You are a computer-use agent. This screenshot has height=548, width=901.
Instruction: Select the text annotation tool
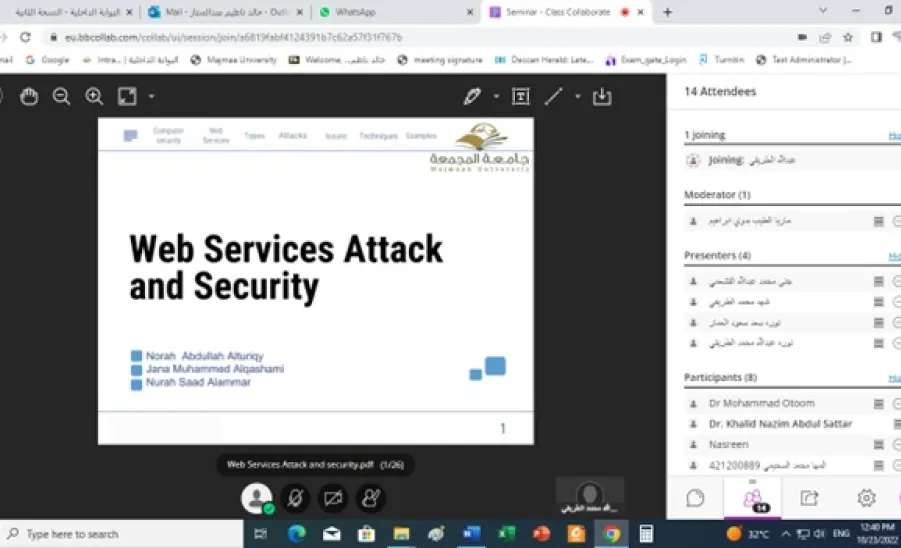pyautogui.click(x=521, y=97)
